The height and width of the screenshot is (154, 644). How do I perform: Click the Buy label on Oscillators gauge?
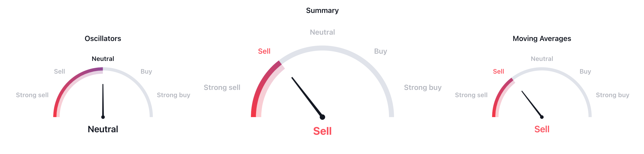[x=146, y=72]
